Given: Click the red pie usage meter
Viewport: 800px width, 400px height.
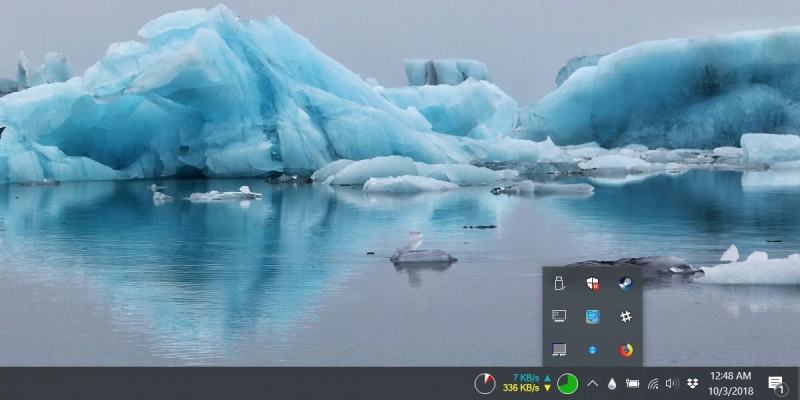Looking at the screenshot, I should tap(485, 383).
